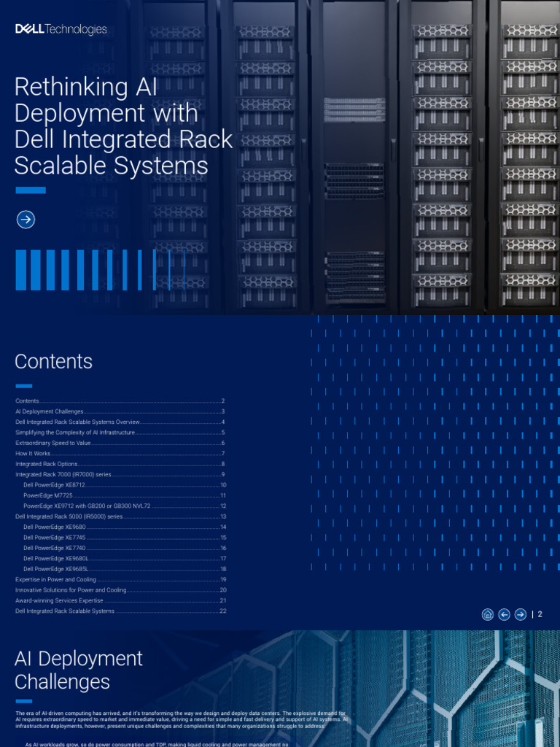Click the page number 2 indicator
Image resolution: width=560 pixels, height=747 pixels.
(540, 614)
